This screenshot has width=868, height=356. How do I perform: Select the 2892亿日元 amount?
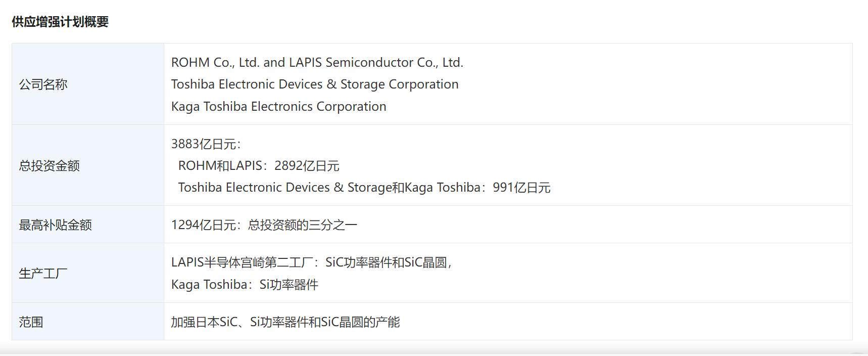tap(307, 166)
